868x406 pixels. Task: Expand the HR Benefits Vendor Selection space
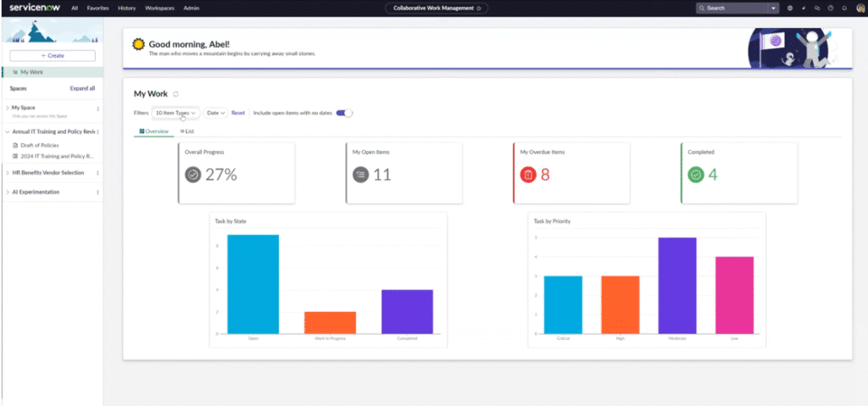[x=7, y=172]
